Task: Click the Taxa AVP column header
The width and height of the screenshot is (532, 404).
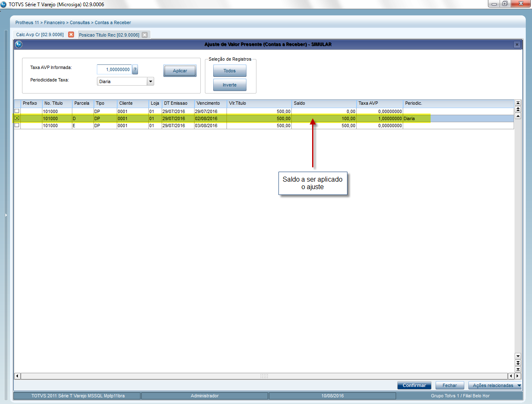Action: click(x=379, y=103)
